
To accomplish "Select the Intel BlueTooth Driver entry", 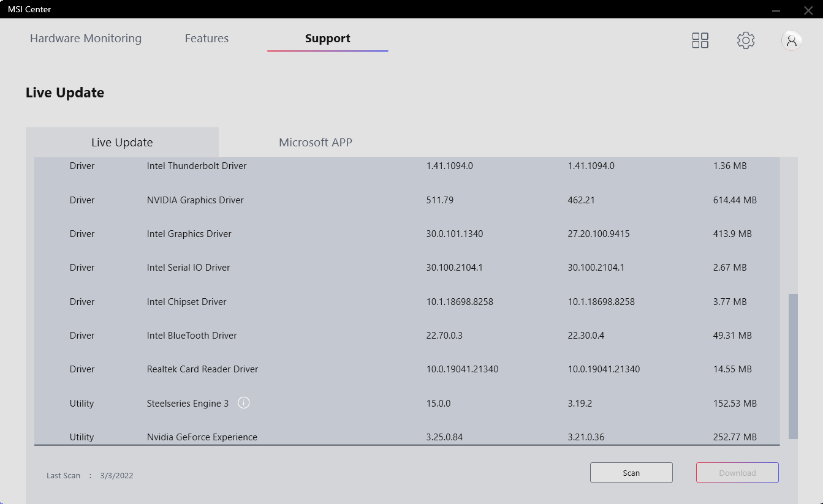I will click(191, 336).
